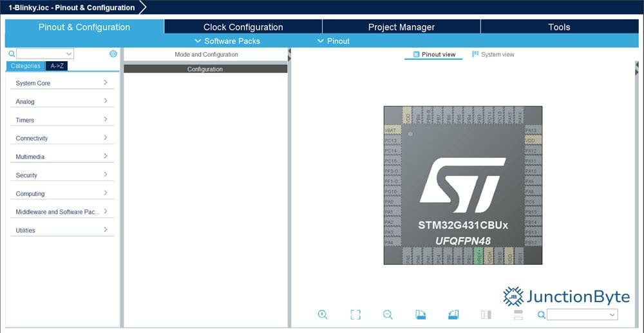Click the pin search magnifier icon below chip
The width and height of the screenshot is (644, 333).
(x=542, y=314)
